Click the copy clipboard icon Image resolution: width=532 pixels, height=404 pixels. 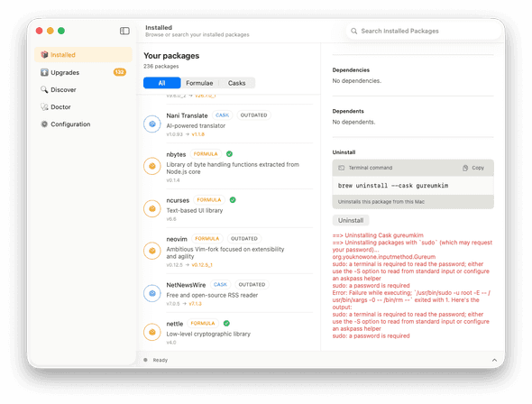pyautogui.click(x=465, y=168)
